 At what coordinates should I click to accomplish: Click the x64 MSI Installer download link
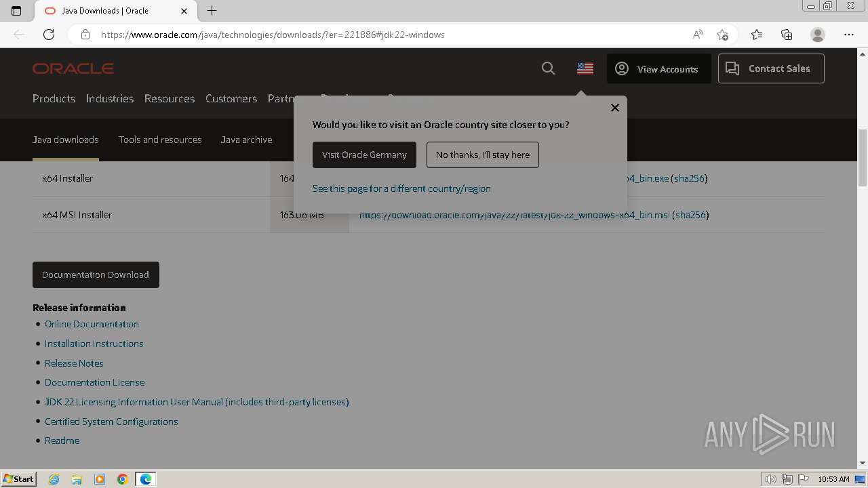[515, 215]
